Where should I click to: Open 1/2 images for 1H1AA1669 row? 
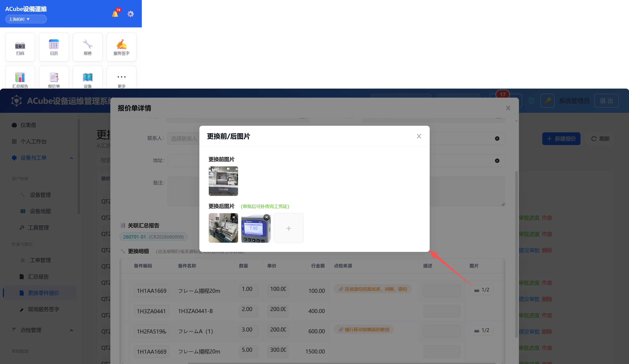(x=482, y=290)
